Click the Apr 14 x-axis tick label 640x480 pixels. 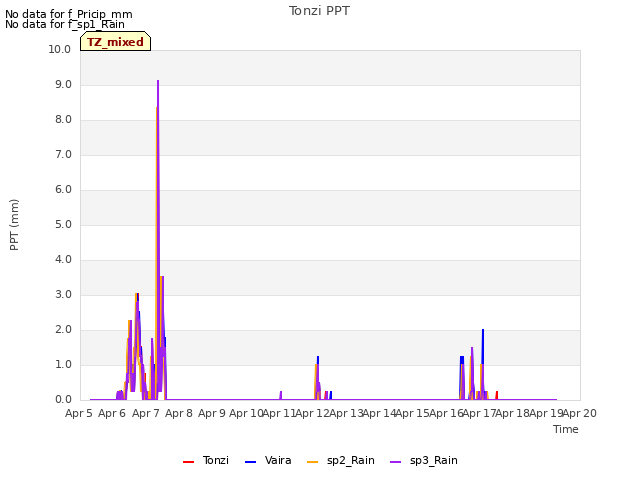380,413
